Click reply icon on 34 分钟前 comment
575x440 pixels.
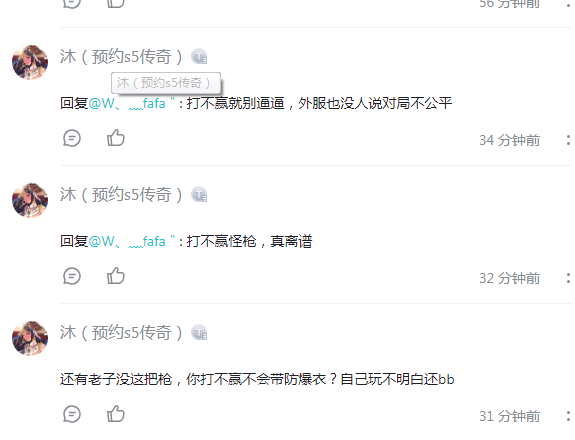(72, 138)
